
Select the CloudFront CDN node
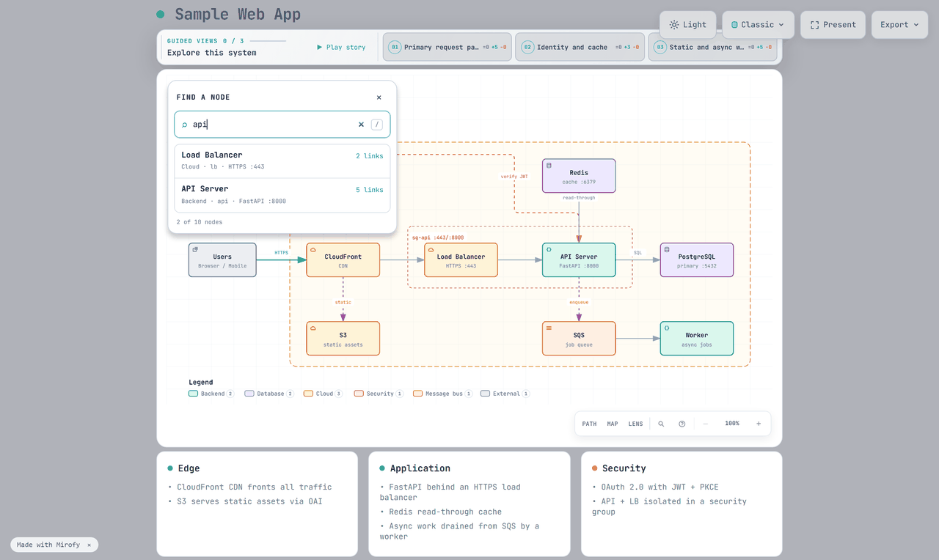pos(343,260)
